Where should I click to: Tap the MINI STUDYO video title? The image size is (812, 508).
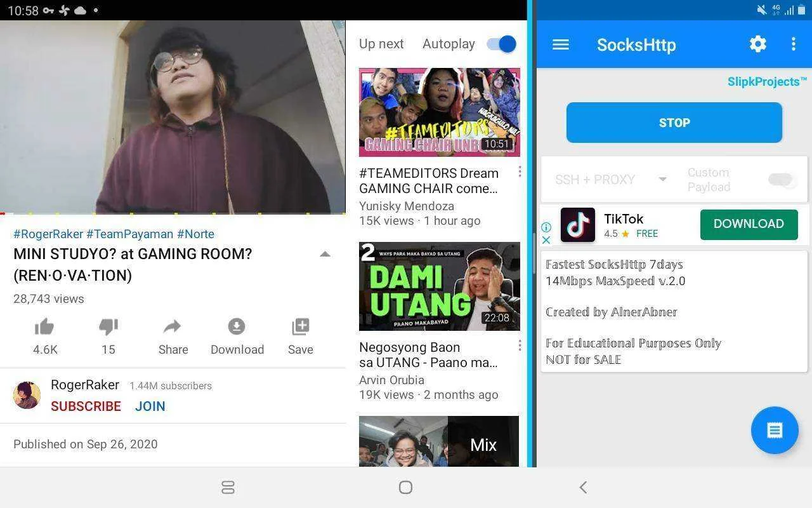tap(133, 265)
